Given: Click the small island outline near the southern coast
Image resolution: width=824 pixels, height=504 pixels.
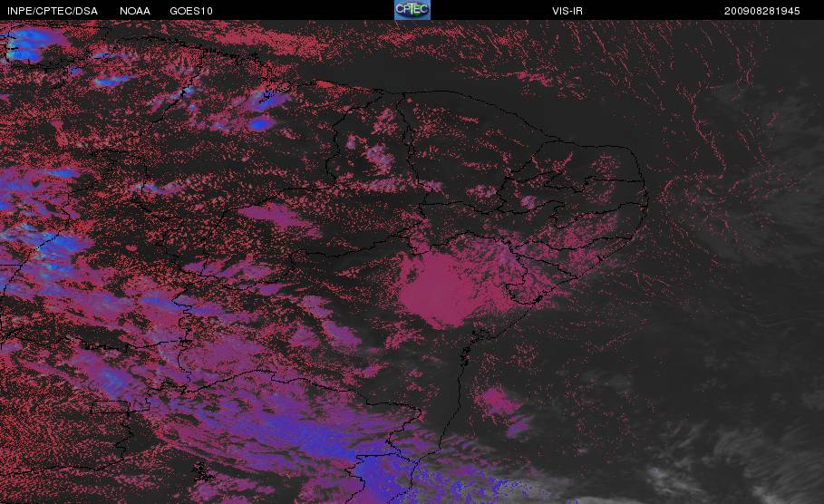Looking at the screenshot, I should pyautogui.click(x=202, y=472).
